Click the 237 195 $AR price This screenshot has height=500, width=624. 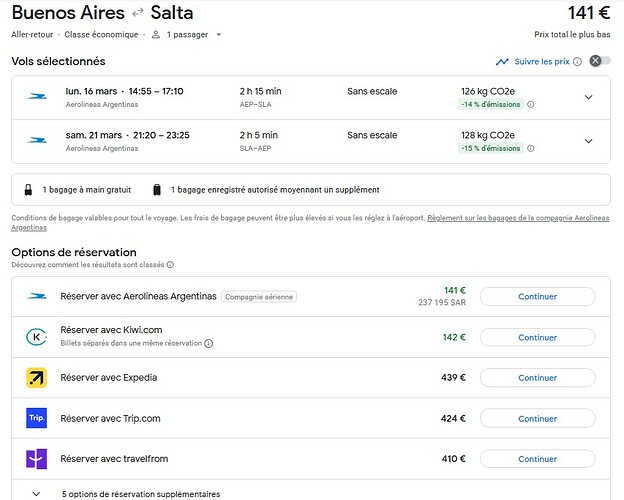click(442, 303)
